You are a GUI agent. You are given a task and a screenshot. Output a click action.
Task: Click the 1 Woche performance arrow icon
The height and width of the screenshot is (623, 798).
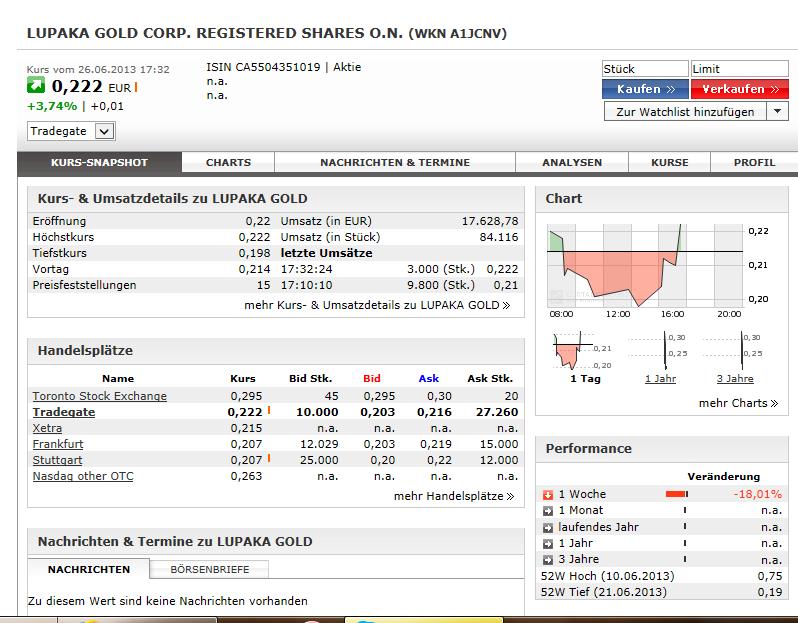tap(547, 494)
